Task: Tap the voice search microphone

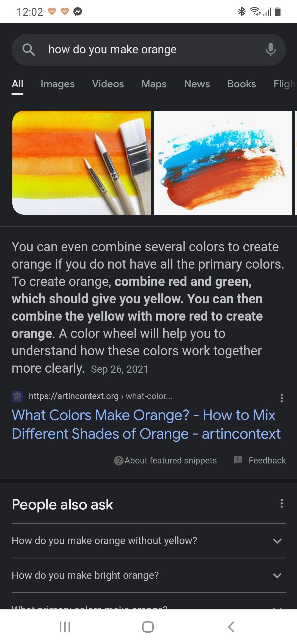Action: click(x=270, y=50)
